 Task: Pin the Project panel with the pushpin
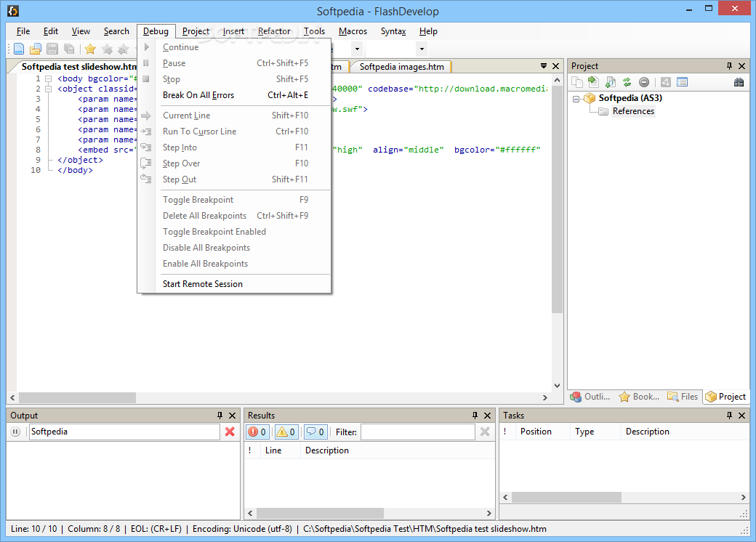(729, 66)
